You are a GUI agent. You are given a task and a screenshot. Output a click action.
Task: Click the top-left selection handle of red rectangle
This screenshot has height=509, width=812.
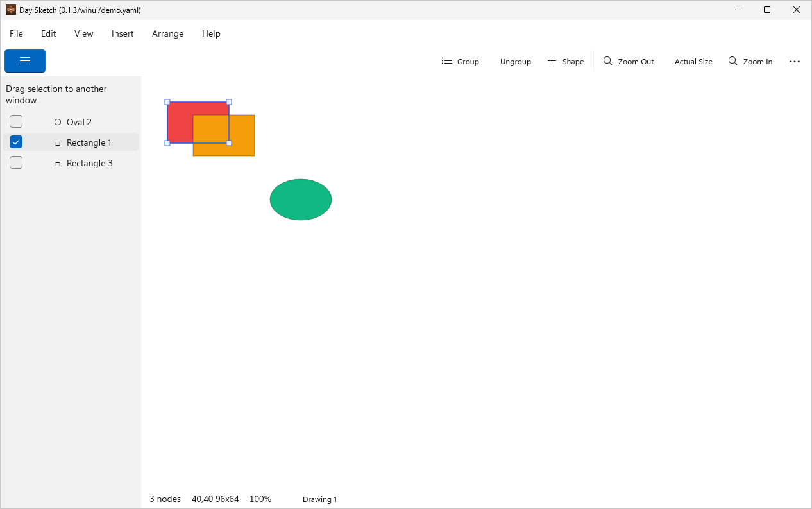[x=167, y=102]
